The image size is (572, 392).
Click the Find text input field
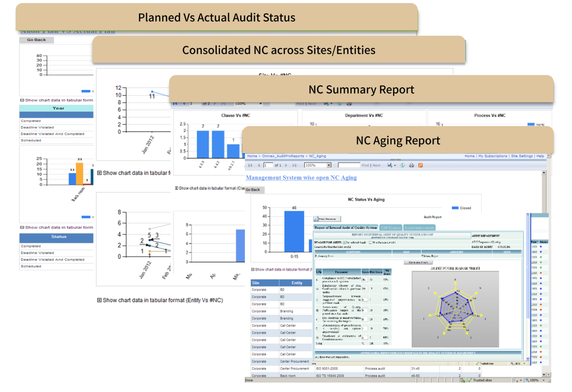[x=349, y=165]
